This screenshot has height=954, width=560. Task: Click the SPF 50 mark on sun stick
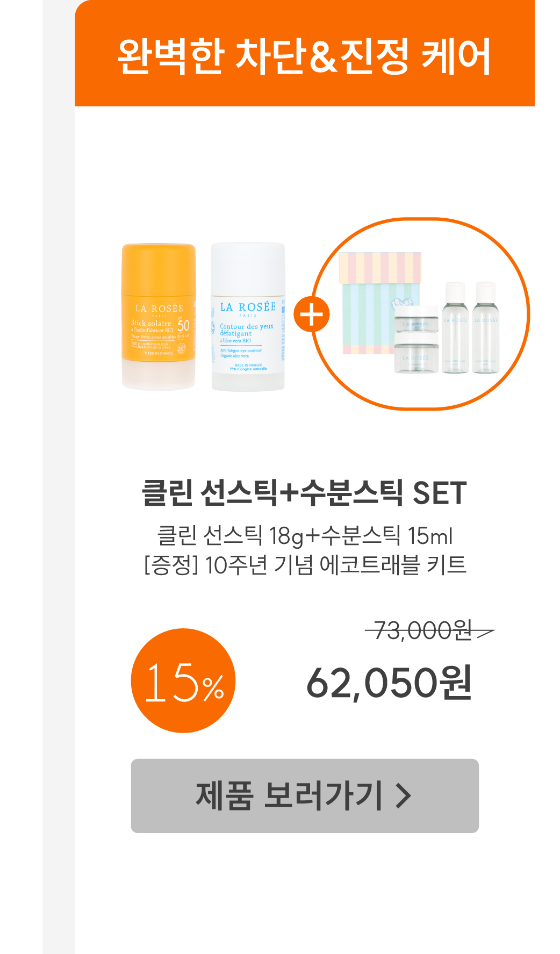click(x=183, y=325)
